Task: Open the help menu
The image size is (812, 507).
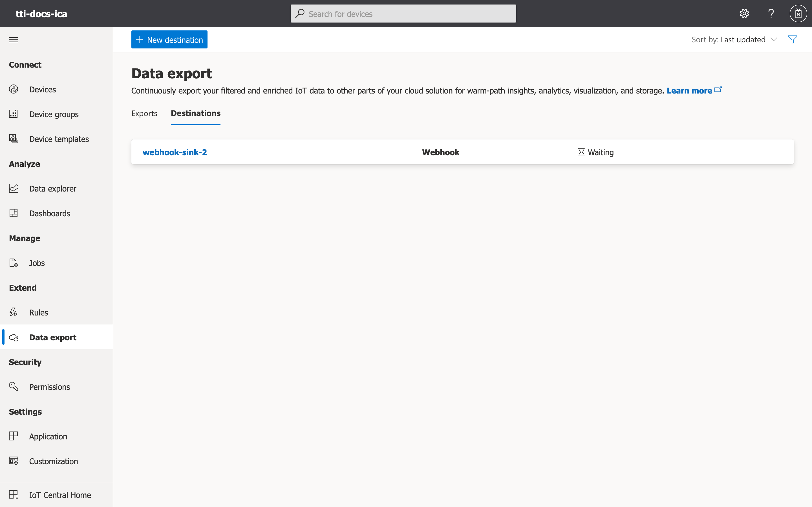Action: [x=771, y=14]
